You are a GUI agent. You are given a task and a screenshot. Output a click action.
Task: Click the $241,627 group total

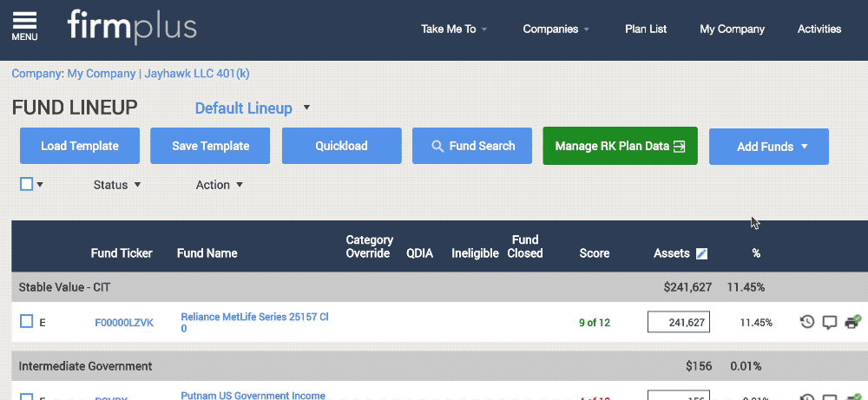687,287
